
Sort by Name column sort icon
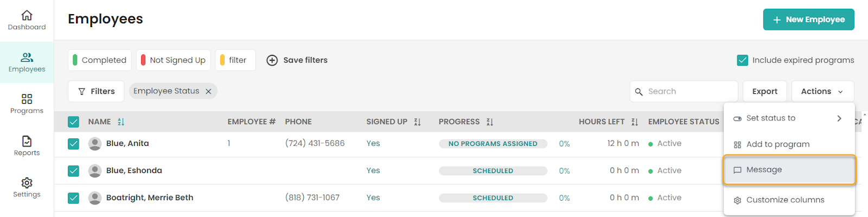point(121,122)
